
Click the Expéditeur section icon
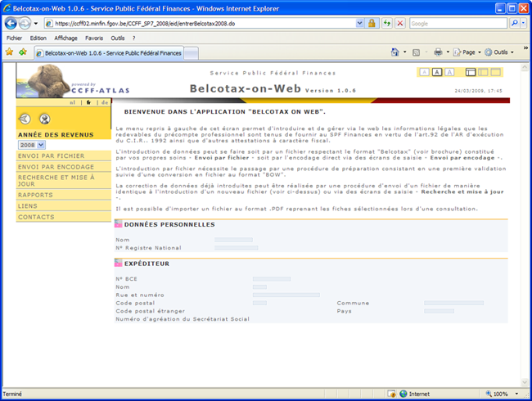click(118, 263)
